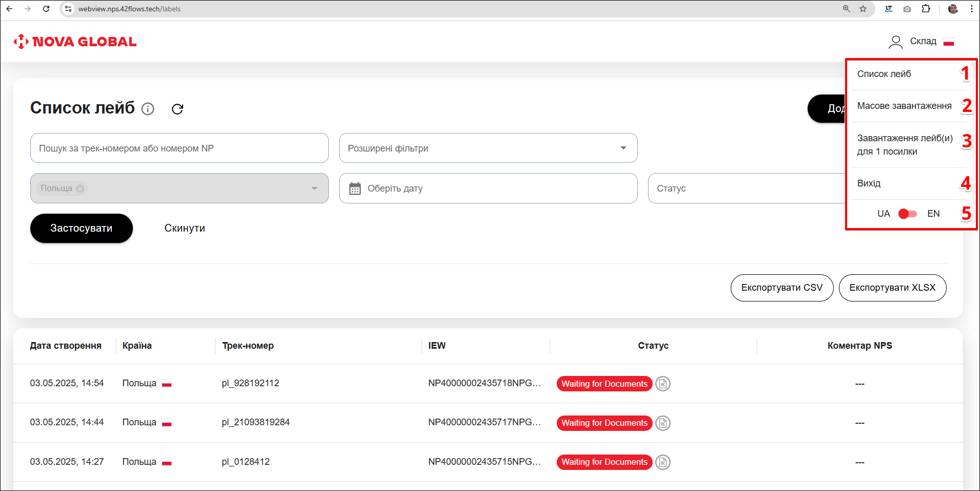Click the document icon for pl_21093819284 row

click(x=663, y=423)
